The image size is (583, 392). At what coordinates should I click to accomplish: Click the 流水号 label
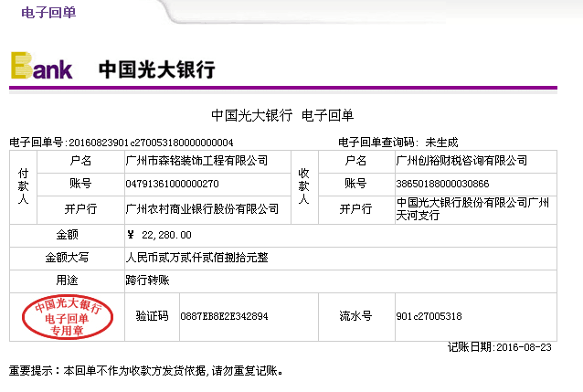point(355,316)
